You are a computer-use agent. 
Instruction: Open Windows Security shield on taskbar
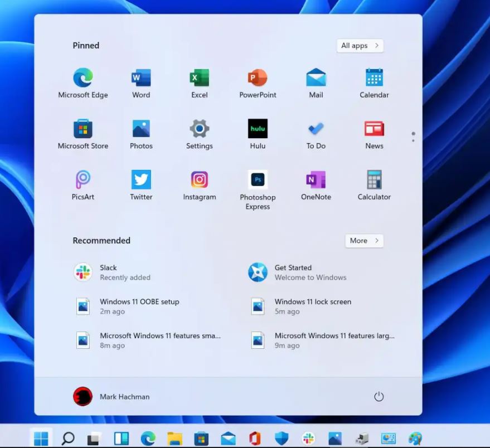pyautogui.click(x=282, y=439)
